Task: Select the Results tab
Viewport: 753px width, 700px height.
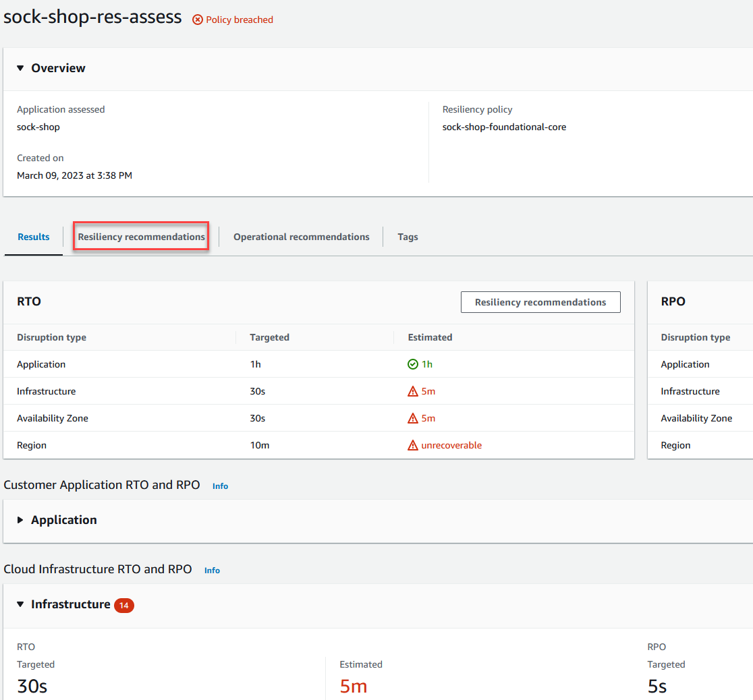Action: [34, 237]
